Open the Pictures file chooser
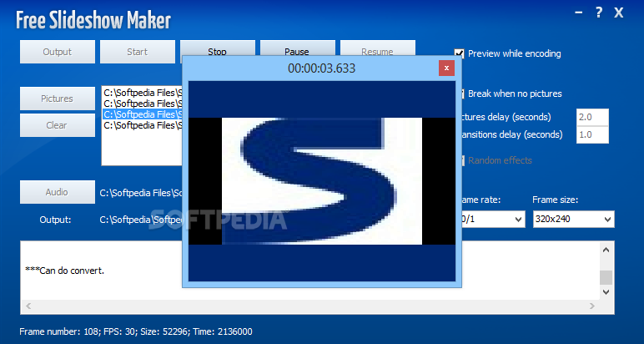This screenshot has height=344, width=644. point(58,99)
